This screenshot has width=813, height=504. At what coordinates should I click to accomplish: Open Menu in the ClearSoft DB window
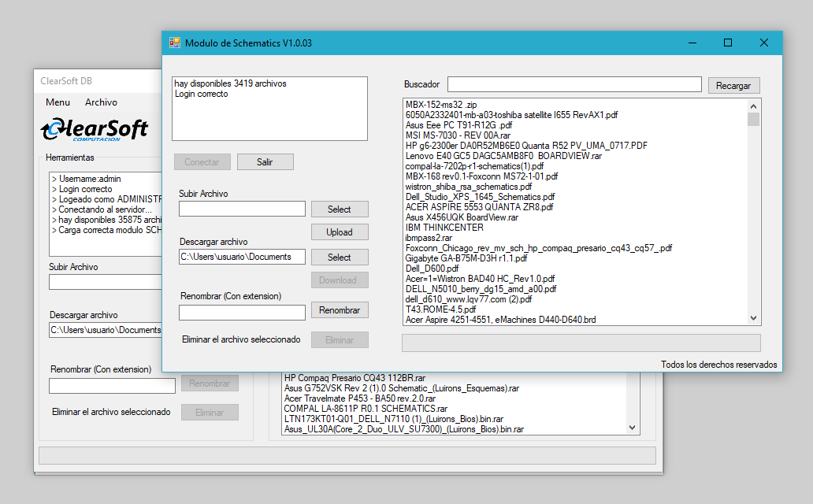tap(58, 102)
